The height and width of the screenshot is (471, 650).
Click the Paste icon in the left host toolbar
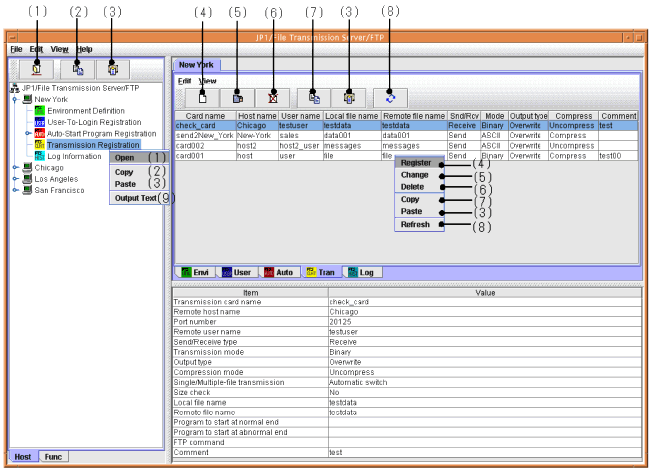[x=111, y=69]
